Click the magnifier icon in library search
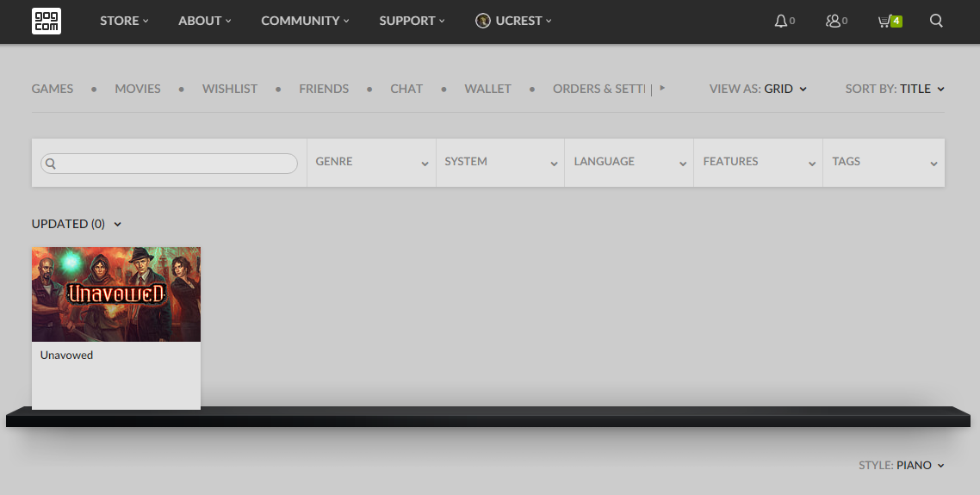Image resolution: width=980 pixels, height=495 pixels. 51,164
